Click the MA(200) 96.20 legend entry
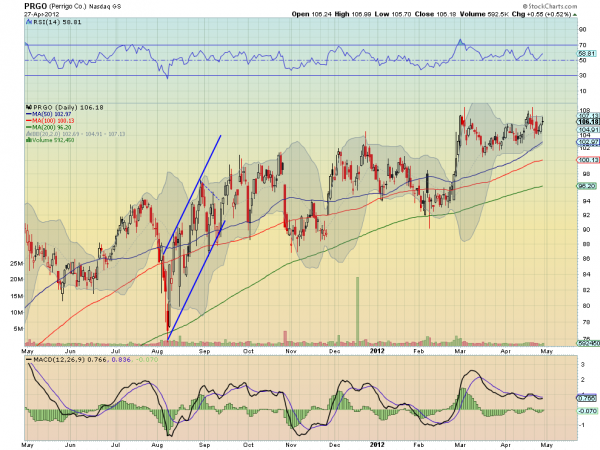Image resolution: width=600 pixels, height=450 pixels. click(x=48, y=127)
